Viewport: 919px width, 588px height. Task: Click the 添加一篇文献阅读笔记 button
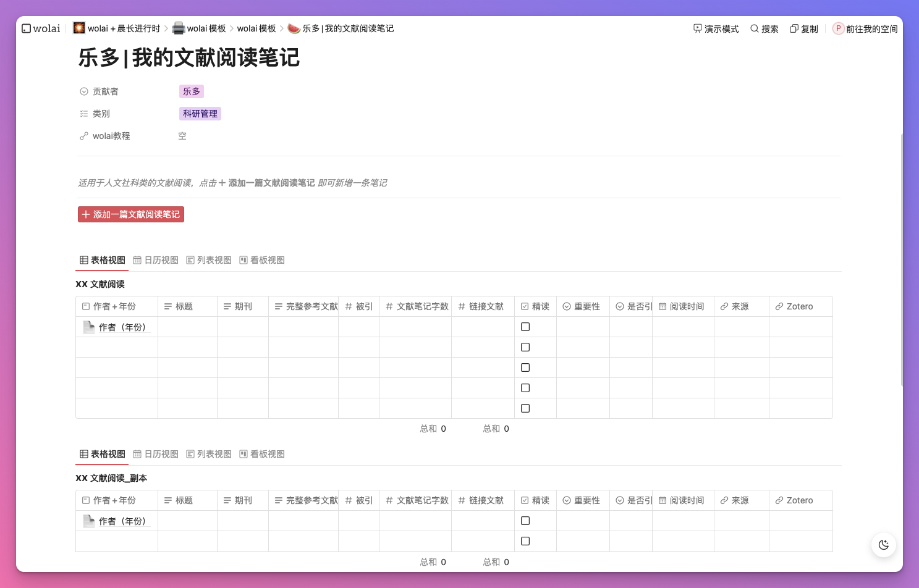click(x=131, y=214)
